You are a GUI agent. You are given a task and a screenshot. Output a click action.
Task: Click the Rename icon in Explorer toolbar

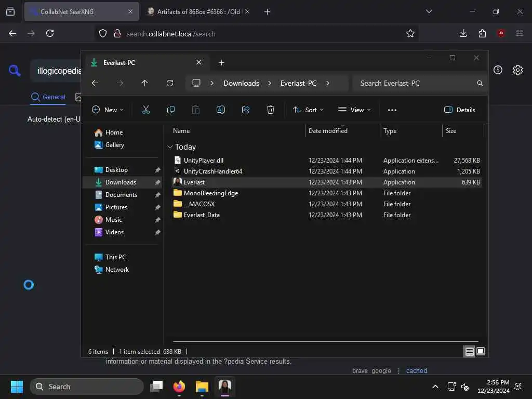click(220, 110)
